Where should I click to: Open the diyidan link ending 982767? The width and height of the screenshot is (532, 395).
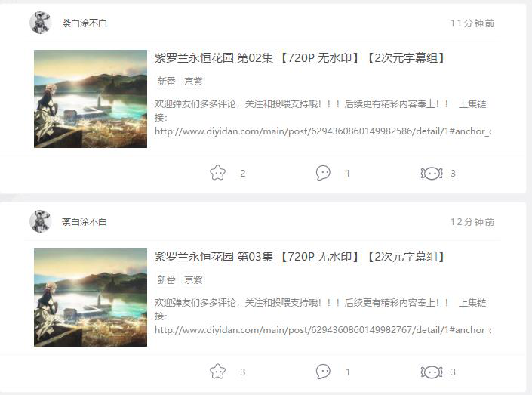click(x=323, y=330)
